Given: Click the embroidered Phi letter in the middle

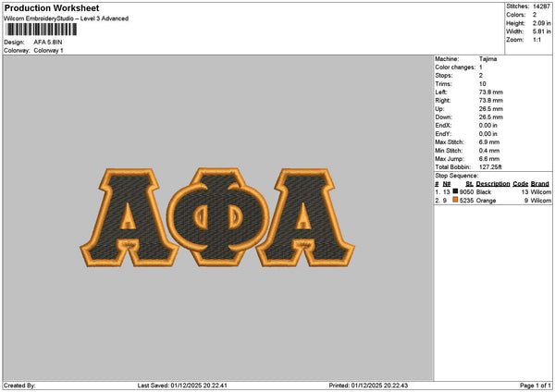Looking at the screenshot, I should pyautogui.click(x=217, y=217).
